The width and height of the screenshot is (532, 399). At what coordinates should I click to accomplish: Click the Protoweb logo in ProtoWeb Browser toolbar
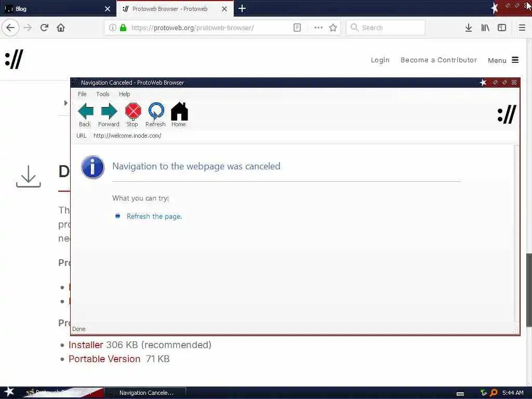click(x=507, y=114)
